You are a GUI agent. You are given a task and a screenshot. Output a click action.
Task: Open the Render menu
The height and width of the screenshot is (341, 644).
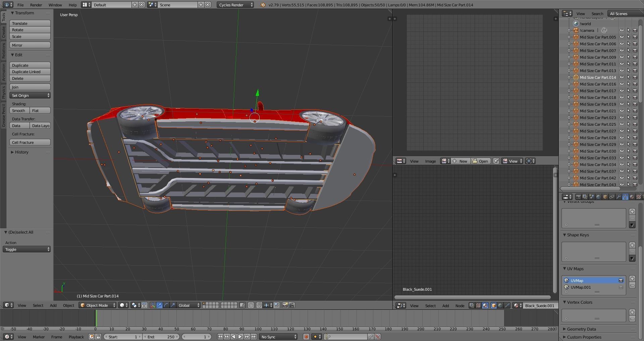[36, 5]
